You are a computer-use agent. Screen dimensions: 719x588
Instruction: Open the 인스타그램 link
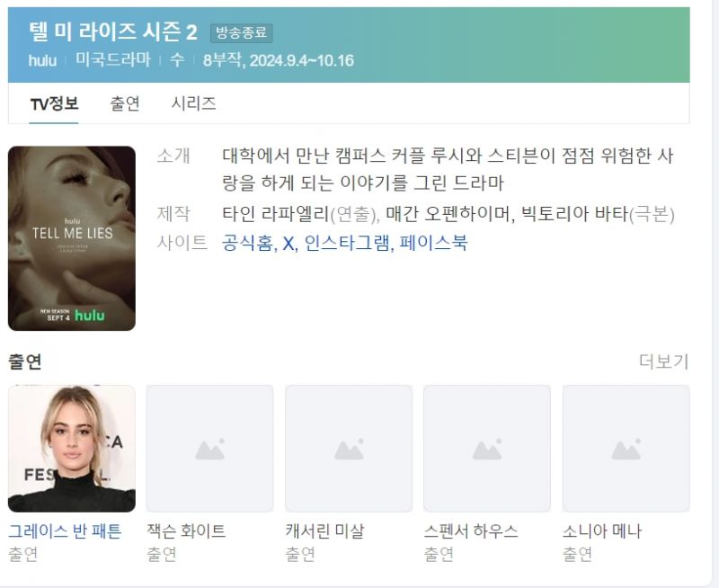347,243
